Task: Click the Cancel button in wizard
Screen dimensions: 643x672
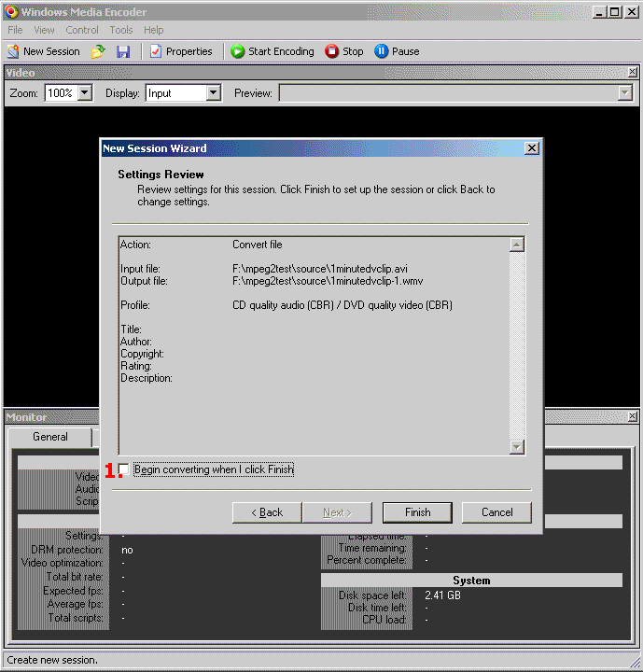Action: [496, 512]
